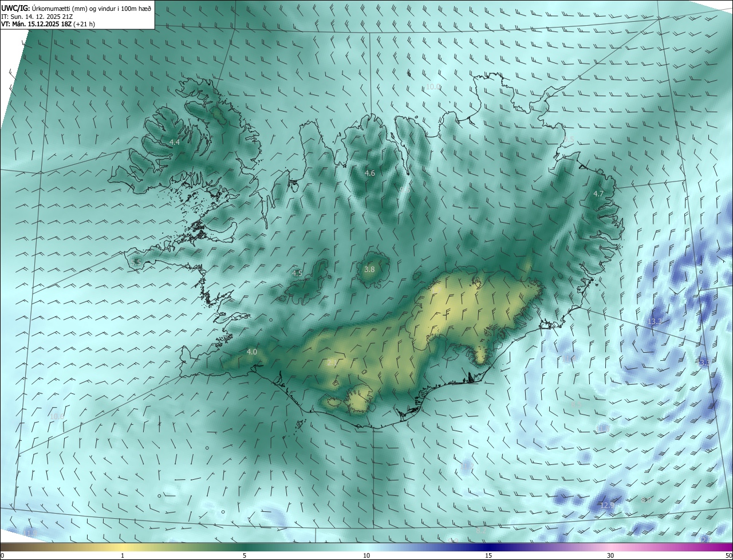
Task: Click the 3.8 value in central Iceland
Action: tap(369, 269)
